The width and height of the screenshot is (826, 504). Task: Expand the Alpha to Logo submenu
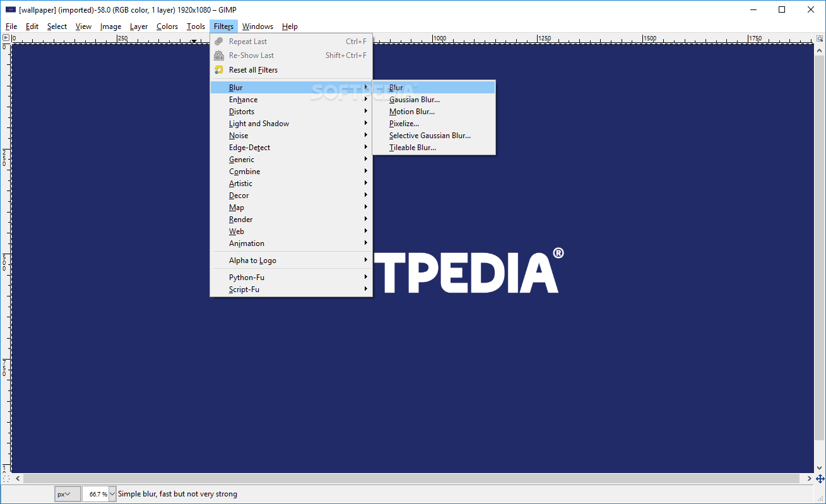[291, 261]
